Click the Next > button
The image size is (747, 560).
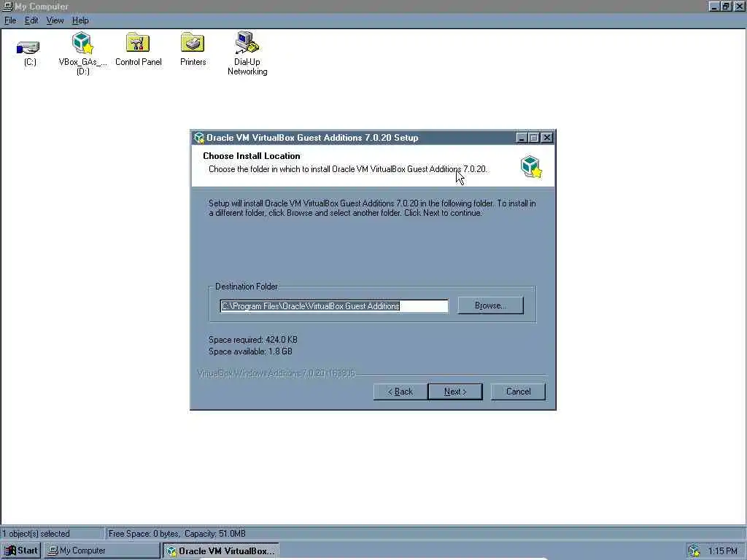[x=455, y=392]
